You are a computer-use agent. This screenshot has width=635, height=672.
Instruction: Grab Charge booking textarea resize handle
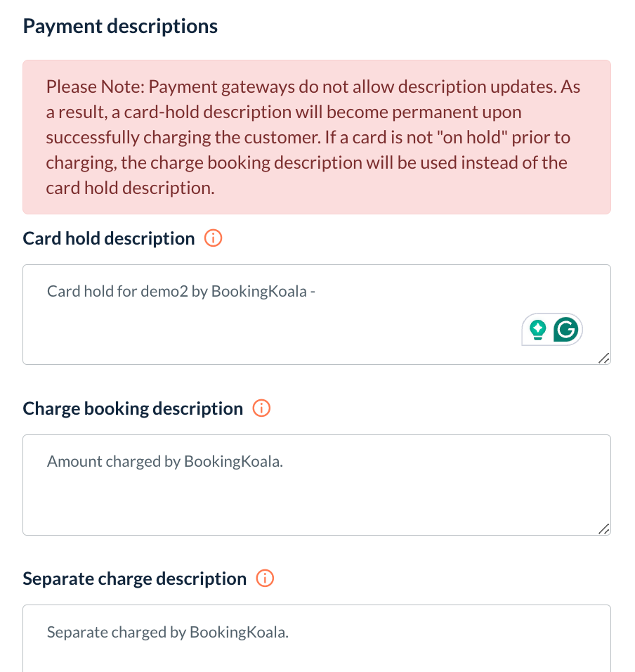[603, 529]
